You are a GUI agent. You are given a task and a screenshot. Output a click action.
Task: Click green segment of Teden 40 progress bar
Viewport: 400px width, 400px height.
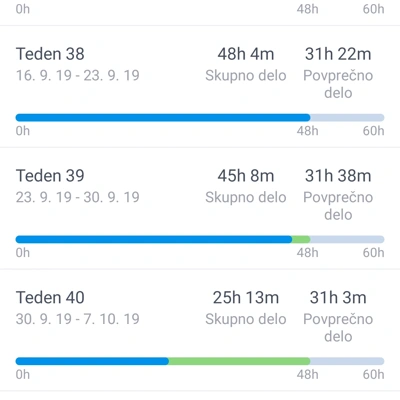pyautogui.click(x=239, y=361)
